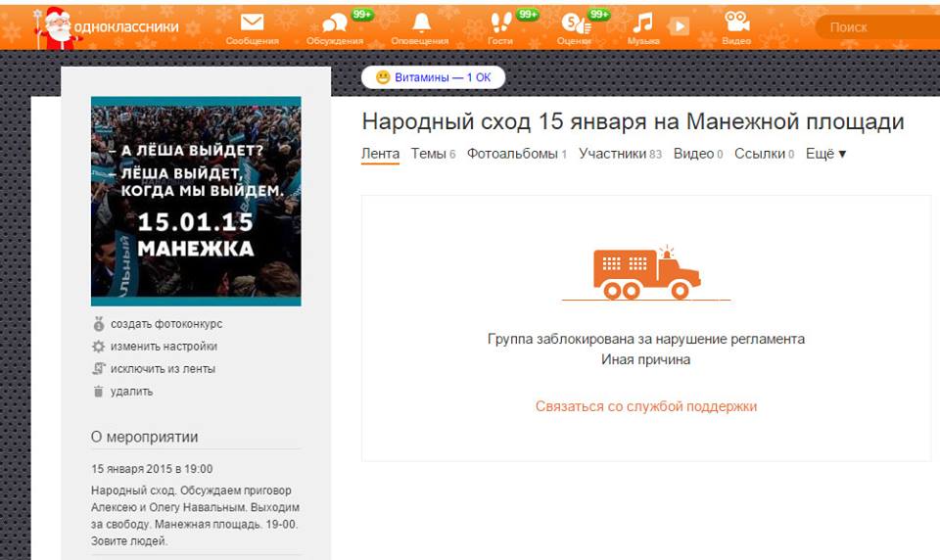
Task: Click the Поиск search field
Action: [x=877, y=27]
